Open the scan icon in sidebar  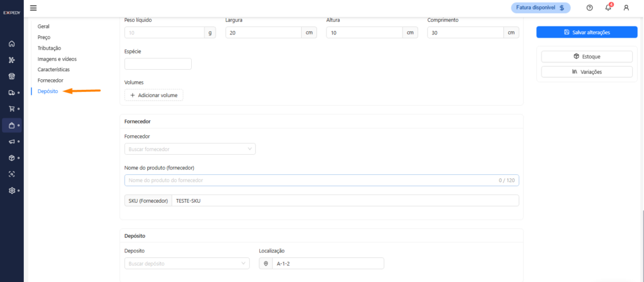(11, 174)
